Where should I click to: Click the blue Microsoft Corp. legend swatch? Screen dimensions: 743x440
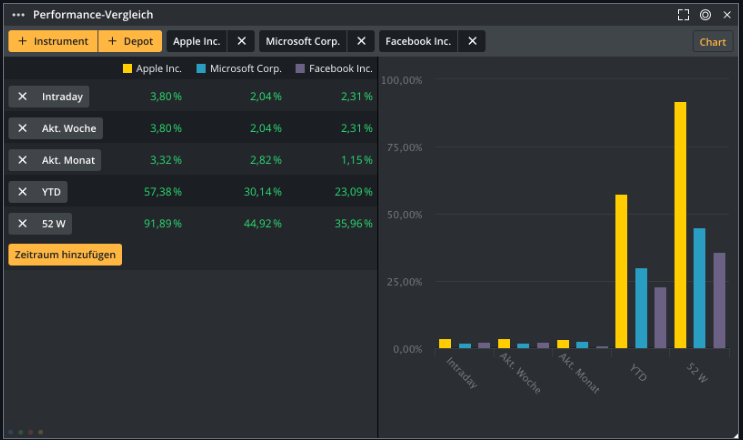pyautogui.click(x=201, y=69)
